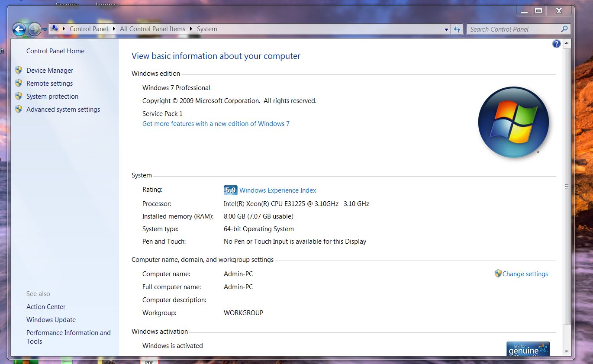Screen dimensions: 593x364
Task: Click the 64-bit Operating System value
Action: pyautogui.click(x=259, y=229)
